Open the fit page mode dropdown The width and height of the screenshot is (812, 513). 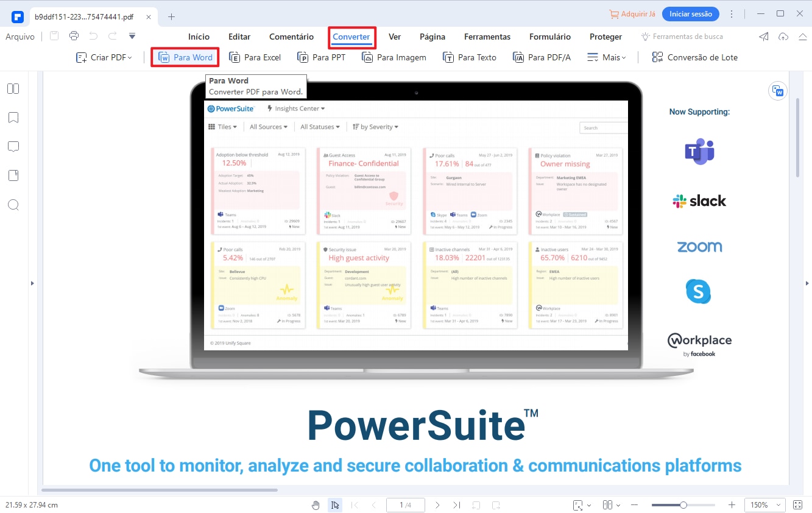point(582,505)
